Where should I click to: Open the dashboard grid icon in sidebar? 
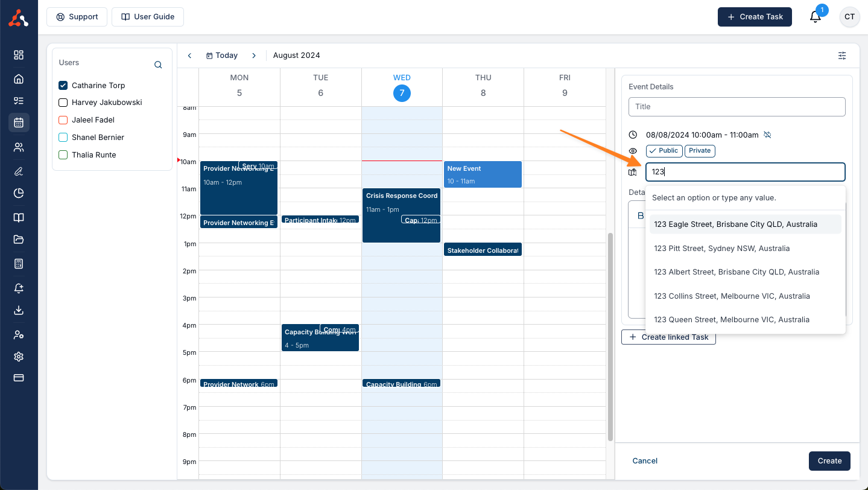tap(19, 55)
